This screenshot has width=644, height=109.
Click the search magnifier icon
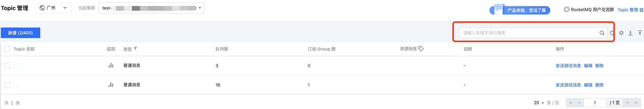602,33
